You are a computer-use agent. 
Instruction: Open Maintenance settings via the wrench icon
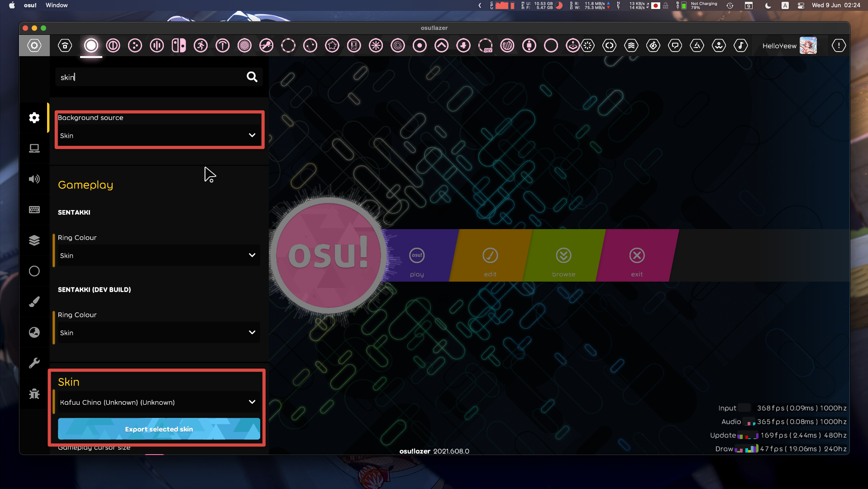[x=34, y=362]
